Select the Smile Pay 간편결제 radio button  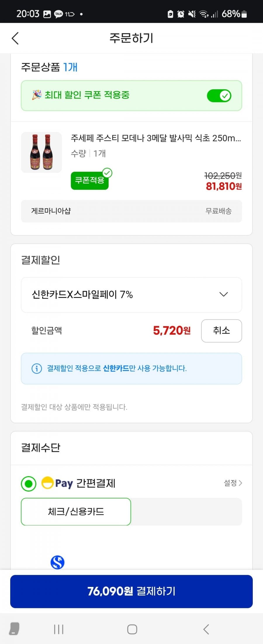point(29,484)
